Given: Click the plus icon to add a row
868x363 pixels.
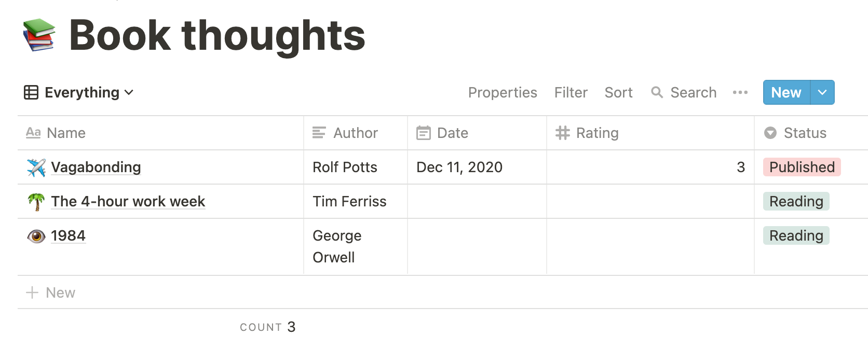Looking at the screenshot, I should click(32, 292).
